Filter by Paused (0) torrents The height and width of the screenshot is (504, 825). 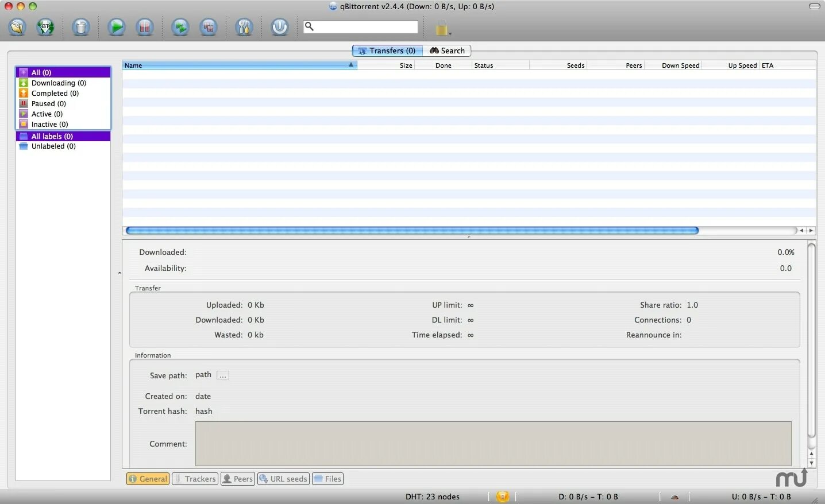63,103
